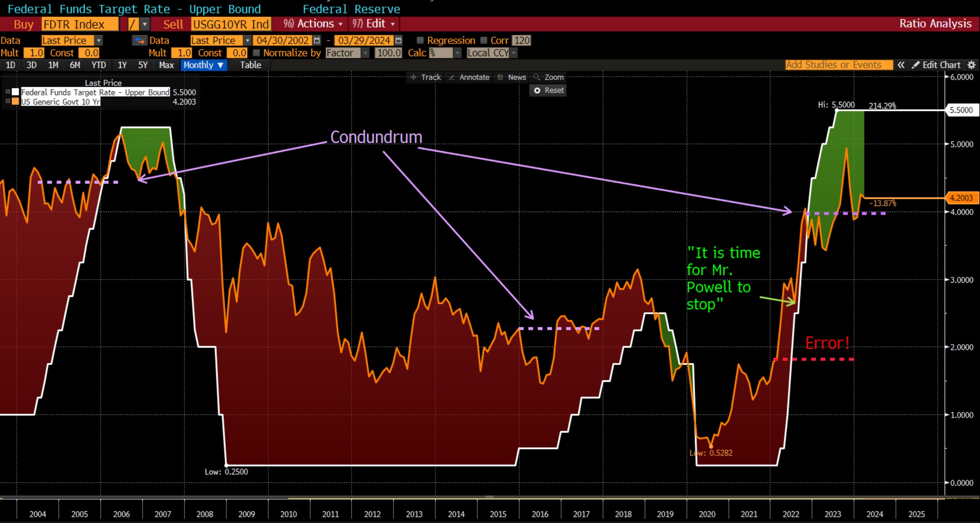Select the Max range tab

click(x=166, y=65)
